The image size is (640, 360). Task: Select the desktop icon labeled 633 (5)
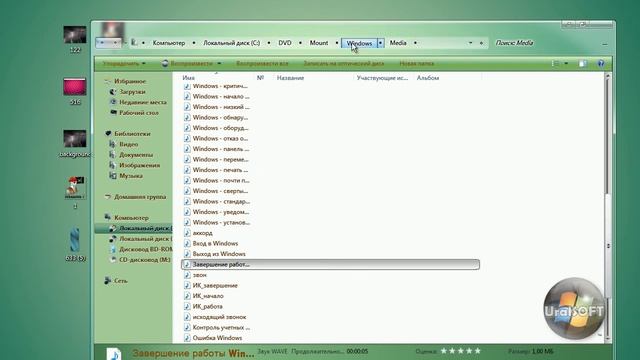pos(75,244)
